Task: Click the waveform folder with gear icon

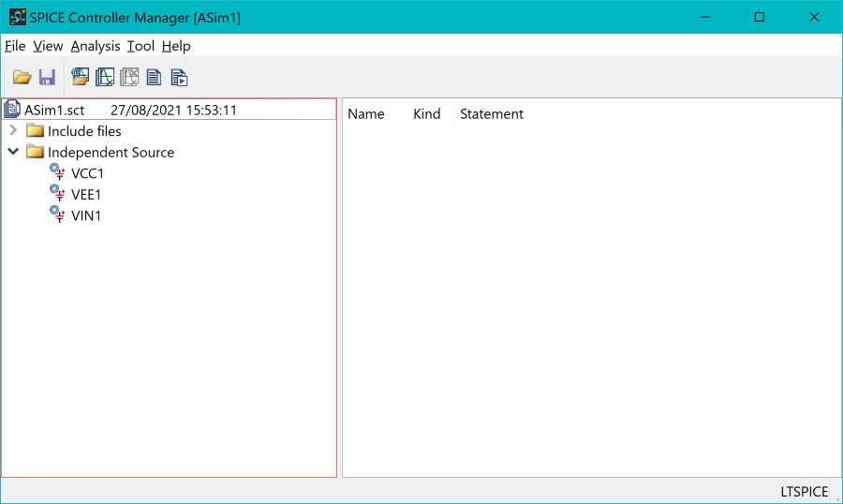Action: click(x=81, y=77)
